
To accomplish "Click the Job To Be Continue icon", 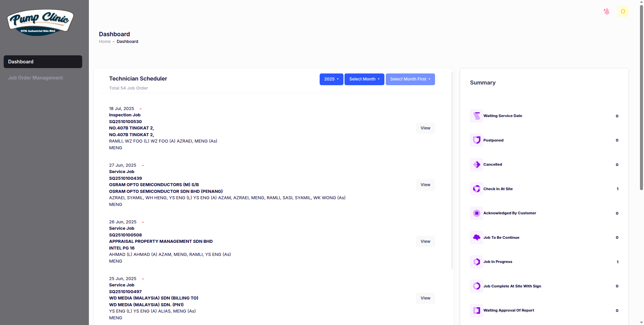I will pyautogui.click(x=476, y=237).
